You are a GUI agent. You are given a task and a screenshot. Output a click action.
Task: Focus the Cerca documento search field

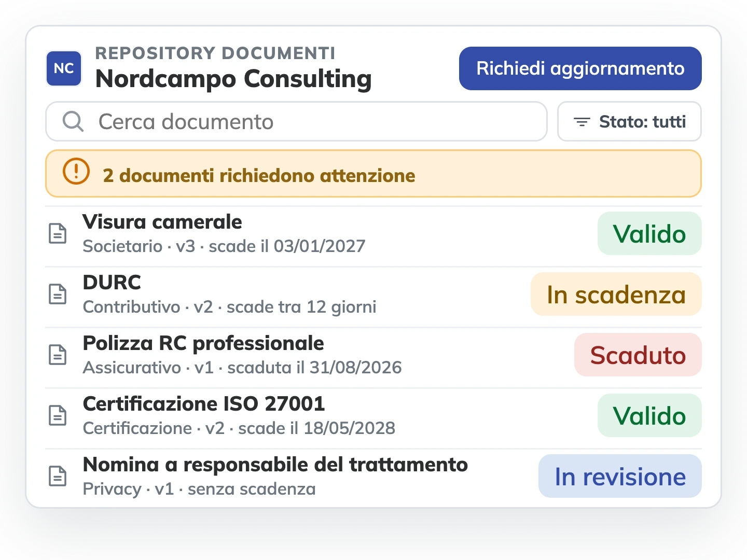click(296, 121)
